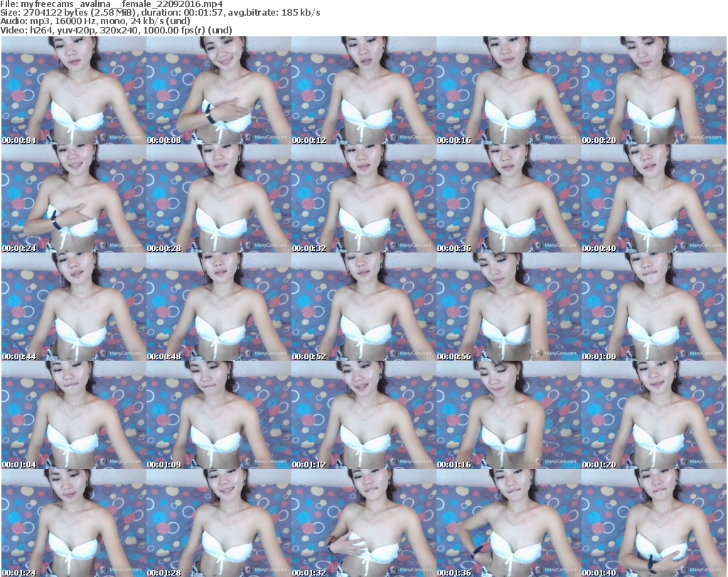Screen dimensions: 728x577
Task: Choose the thumbnail labeled 00:01:04
Action: click(74, 415)
